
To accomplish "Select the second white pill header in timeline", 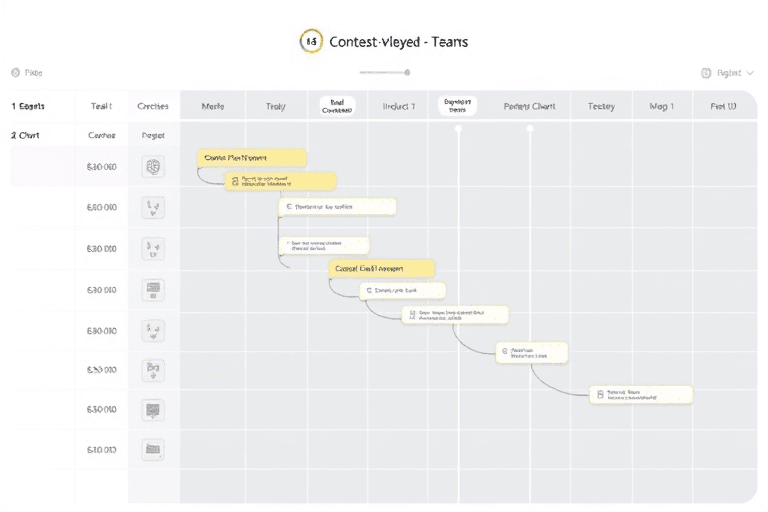I will pyautogui.click(x=457, y=106).
